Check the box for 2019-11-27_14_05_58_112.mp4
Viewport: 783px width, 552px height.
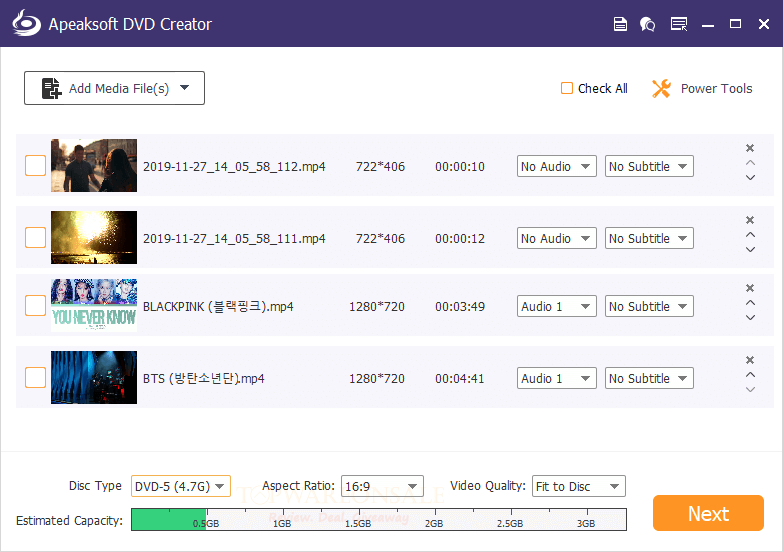coord(35,165)
